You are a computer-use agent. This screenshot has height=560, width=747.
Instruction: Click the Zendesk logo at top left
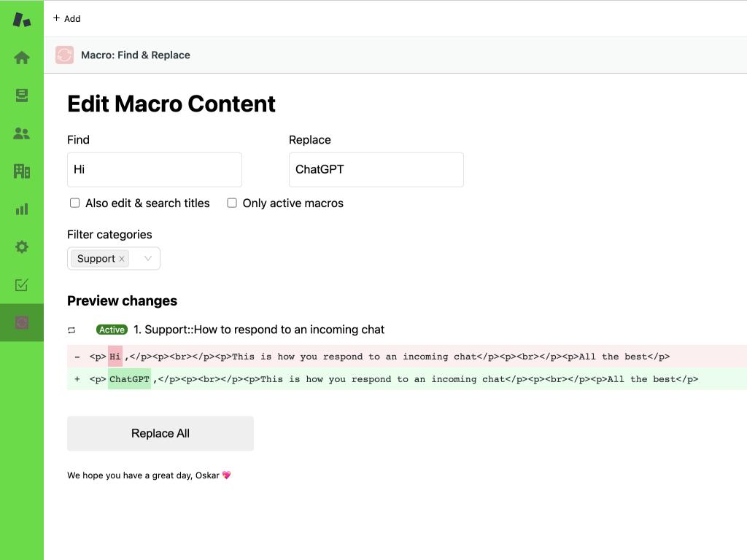[x=22, y=20]
